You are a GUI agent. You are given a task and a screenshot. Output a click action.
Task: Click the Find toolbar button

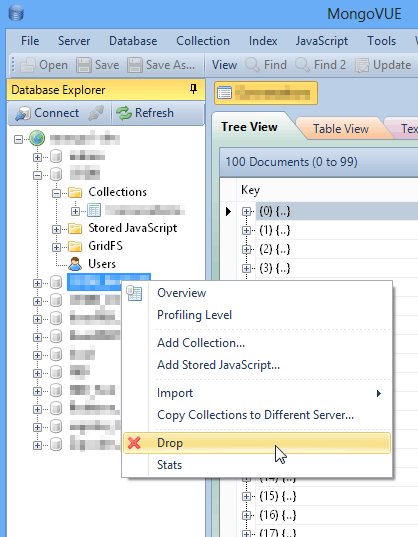266,65
